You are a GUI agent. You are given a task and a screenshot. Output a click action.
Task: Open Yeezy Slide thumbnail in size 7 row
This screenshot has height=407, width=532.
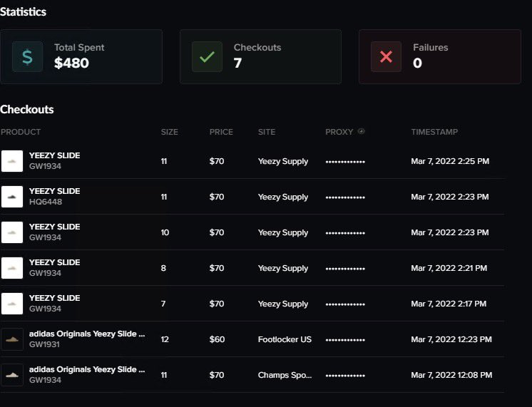pyautogui.click(x=12, y=304)
